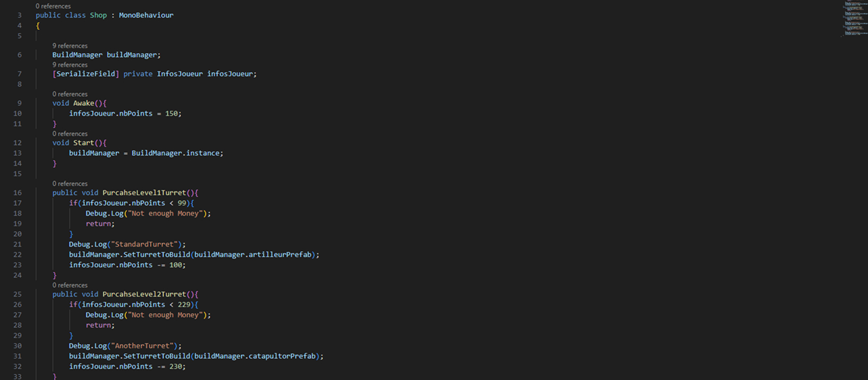Screen dimensions: 868x380
Task: Show references for the infosJoueur serialized field
Action: tap(70, 65)
